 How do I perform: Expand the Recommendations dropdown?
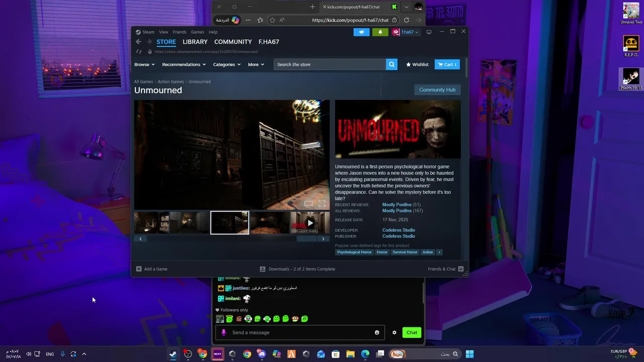184,64
